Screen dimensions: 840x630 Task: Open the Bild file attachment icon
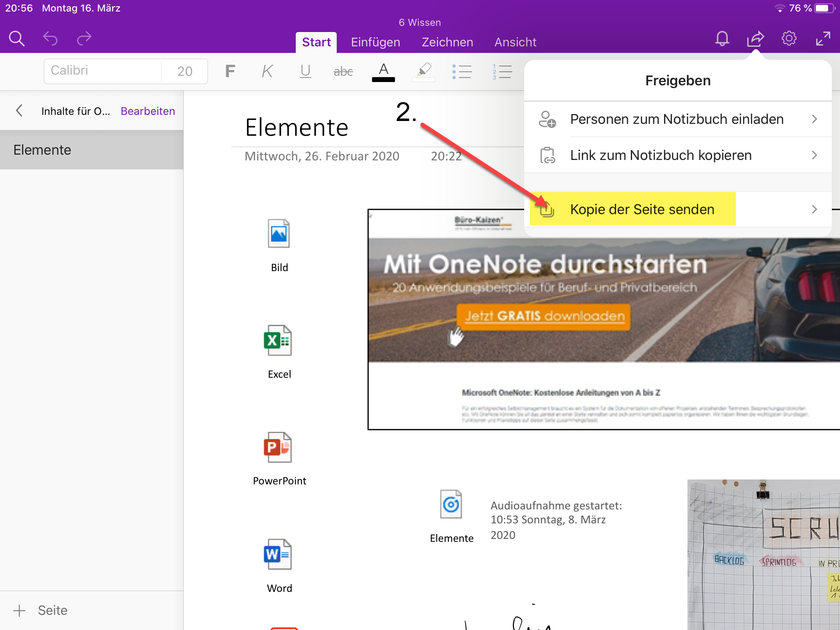[x=279, y=233]
